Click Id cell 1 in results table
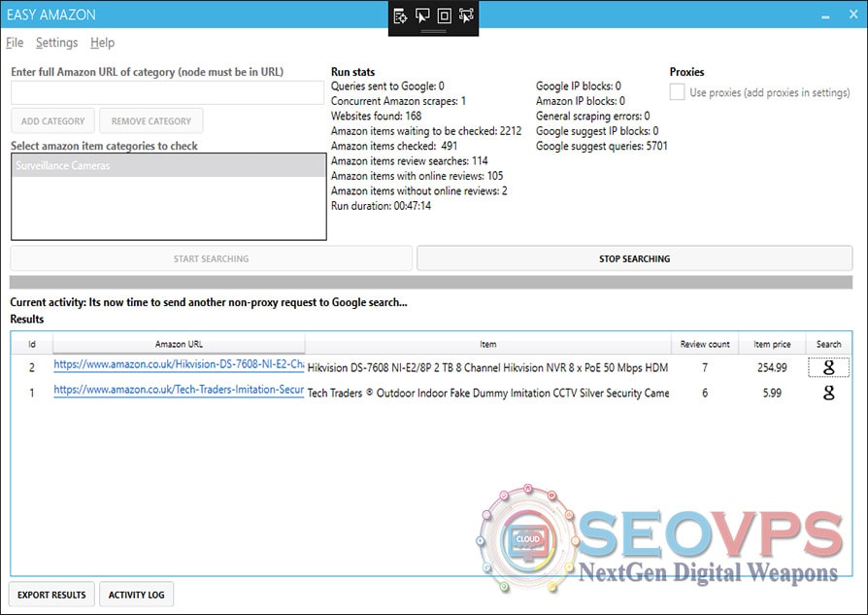Screen dimensions: 868x615 pyautogui.click(x=31, y=393)
